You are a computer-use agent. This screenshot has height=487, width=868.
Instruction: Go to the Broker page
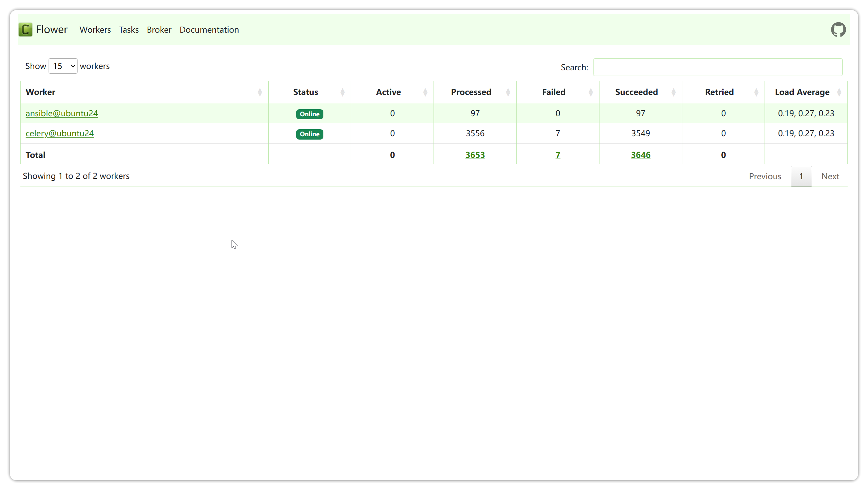point(159,30)
